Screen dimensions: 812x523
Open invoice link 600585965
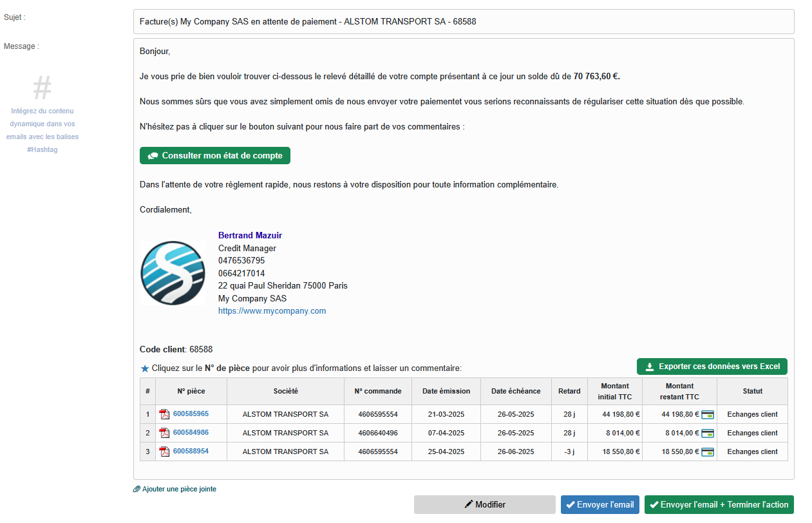[x=191, y=414]
